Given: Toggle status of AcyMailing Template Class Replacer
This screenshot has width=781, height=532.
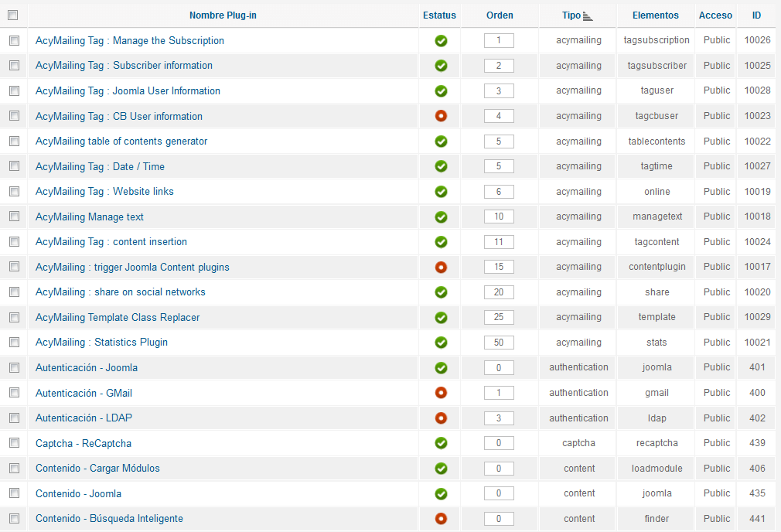Looking at the screenshot, I should (x=441, y=318).
